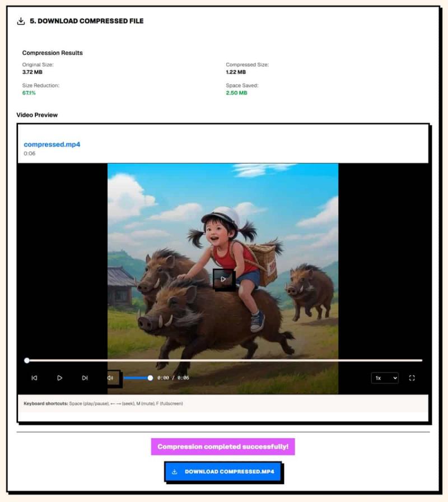Screen dimensions: 448x502
Task: Tap the play overlay icon on the video
Action: (224, 279)
